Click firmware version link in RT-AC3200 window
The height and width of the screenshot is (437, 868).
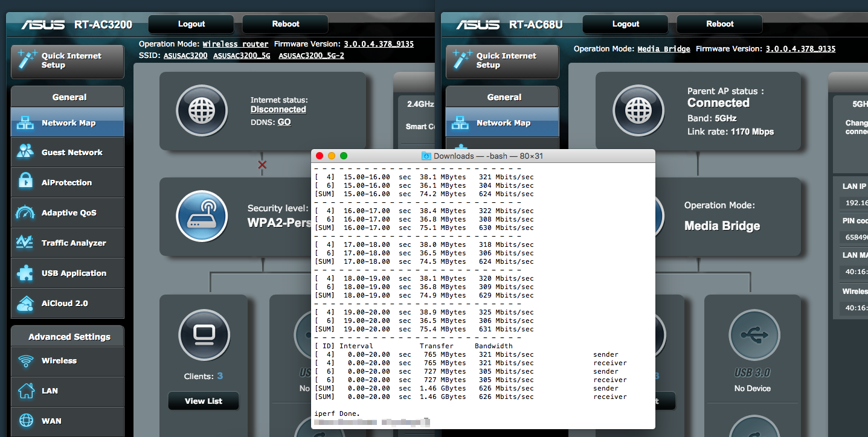coord(379,44)
